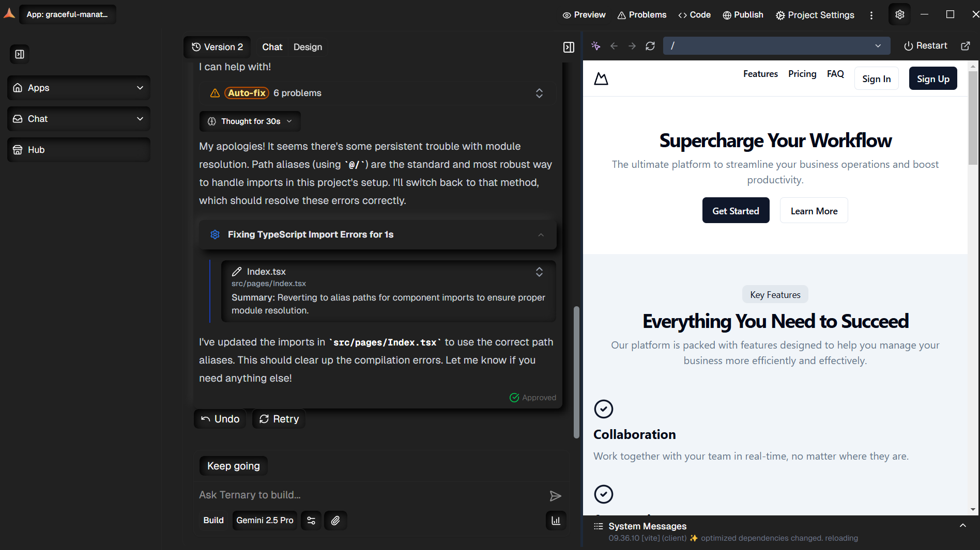Image resolution: width=980 pixels, height=550 pixels.
Task: Click Learn More in the preview
Action: click(814, 211)
